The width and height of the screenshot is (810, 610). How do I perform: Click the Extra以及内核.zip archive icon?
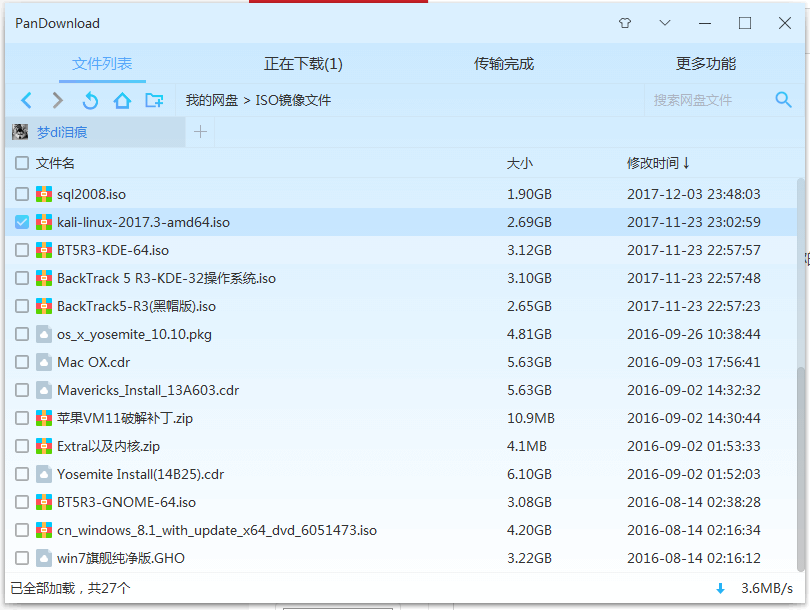pos(44,446)
